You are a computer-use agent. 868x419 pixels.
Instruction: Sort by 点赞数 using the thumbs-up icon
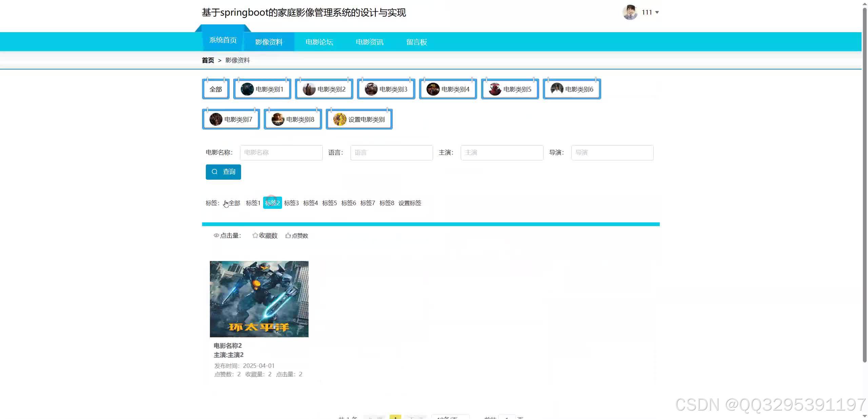[x=288, y=235]
